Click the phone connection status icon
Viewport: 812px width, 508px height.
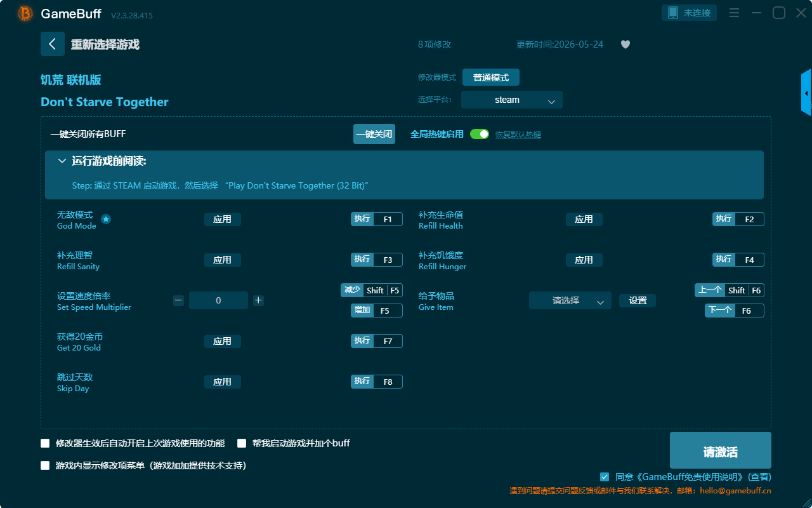click(673, 13)
